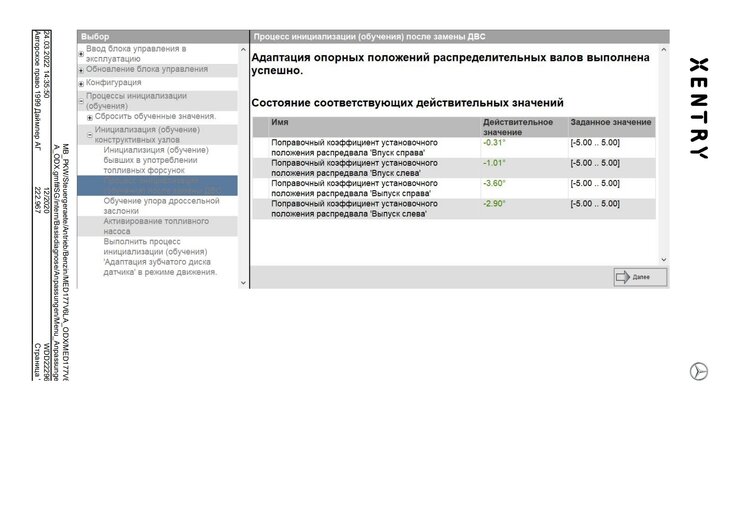
Task: Expand 'Сбросить обученные значения' node
Action: coord(90,117)
